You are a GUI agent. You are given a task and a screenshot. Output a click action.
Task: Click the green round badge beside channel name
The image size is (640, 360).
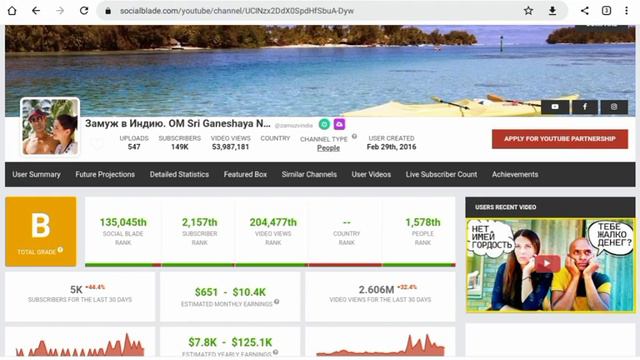[324, 124]
